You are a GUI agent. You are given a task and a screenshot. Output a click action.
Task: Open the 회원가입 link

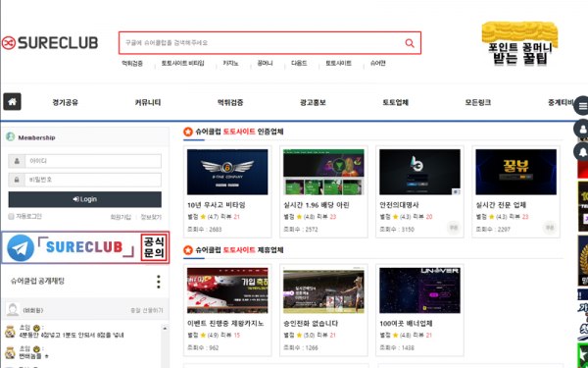121,217
